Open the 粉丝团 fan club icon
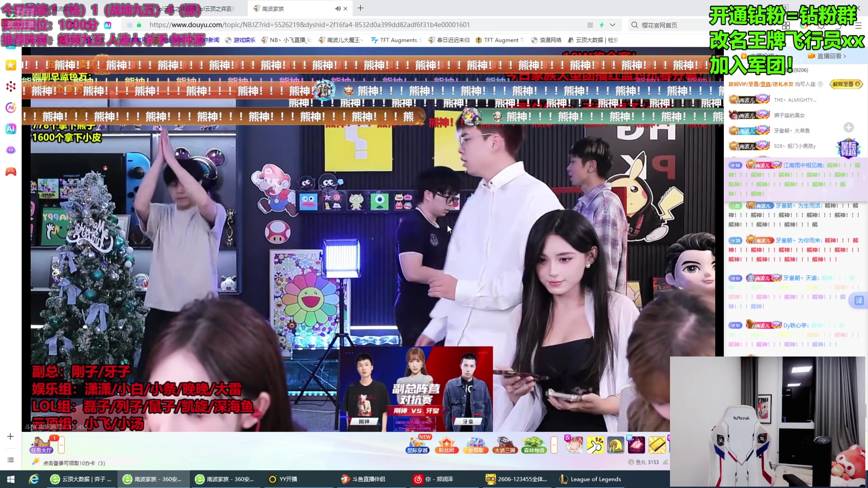The image size is (868, 488). 447,445
